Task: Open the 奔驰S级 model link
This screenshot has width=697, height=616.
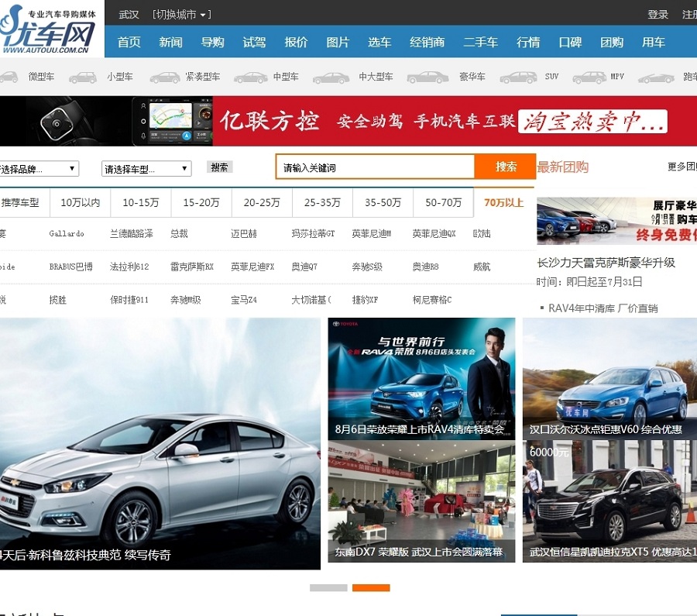Action: click(367, 267)
